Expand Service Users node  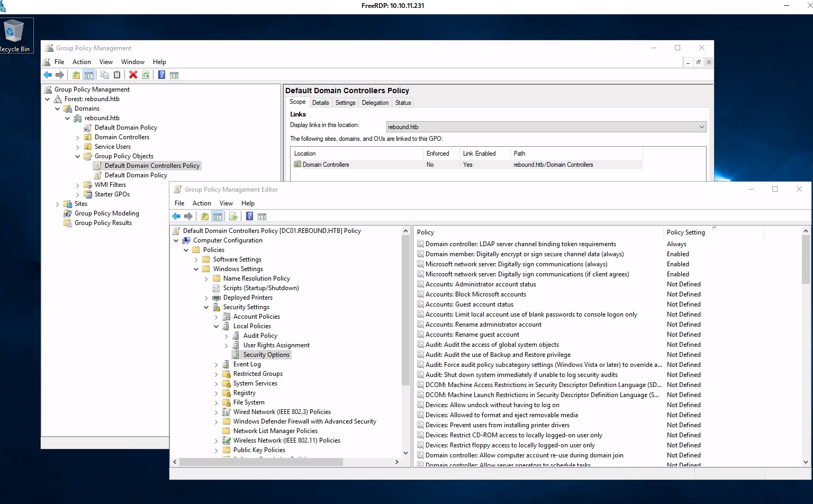click(x=78, y=147)
